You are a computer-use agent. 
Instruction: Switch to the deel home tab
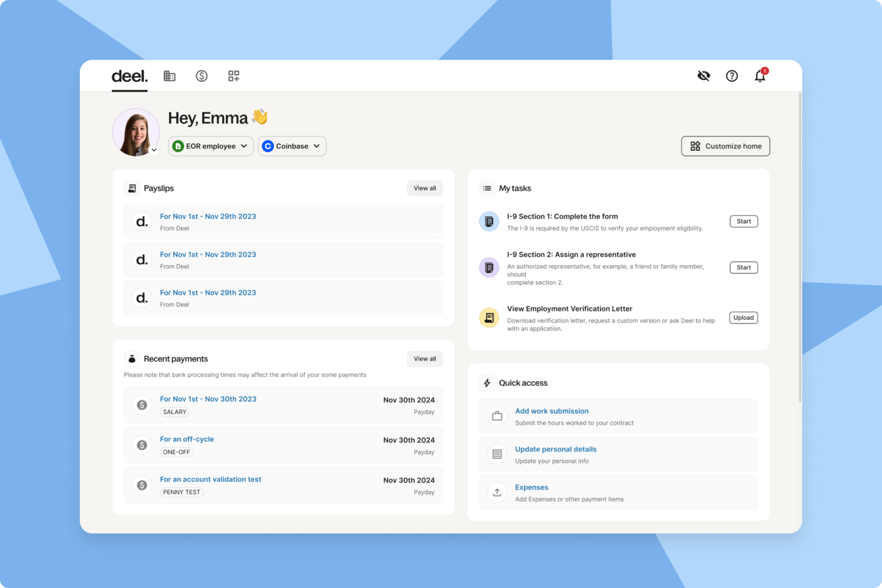pos(129,76)
